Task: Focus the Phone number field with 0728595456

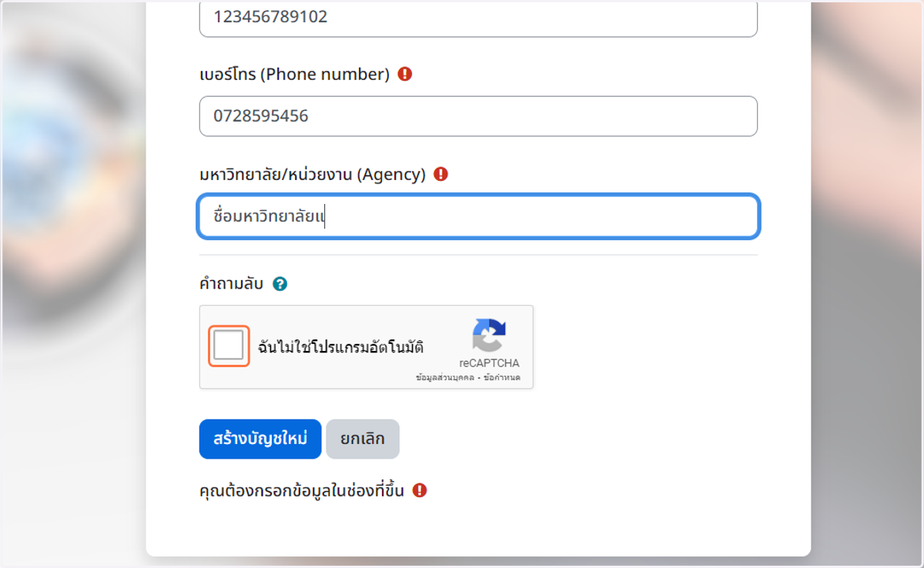Action: pyautogui.click(x=478, y=116)
